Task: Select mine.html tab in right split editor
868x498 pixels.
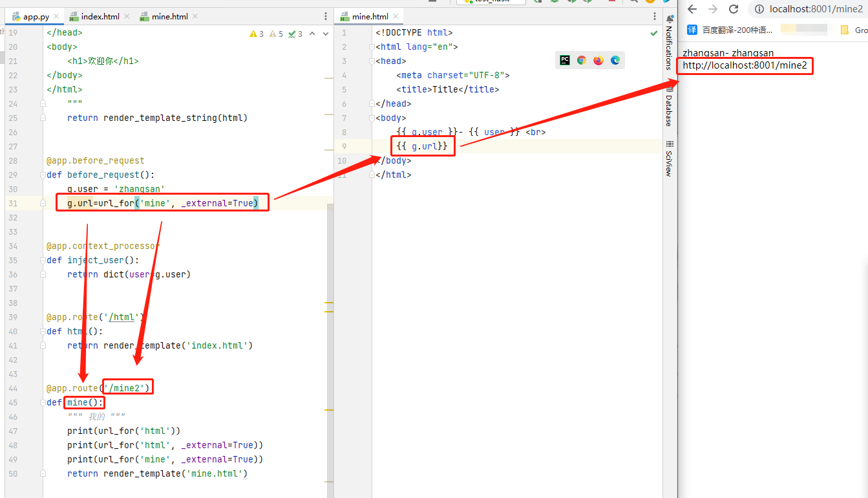Action: point(370,16)
